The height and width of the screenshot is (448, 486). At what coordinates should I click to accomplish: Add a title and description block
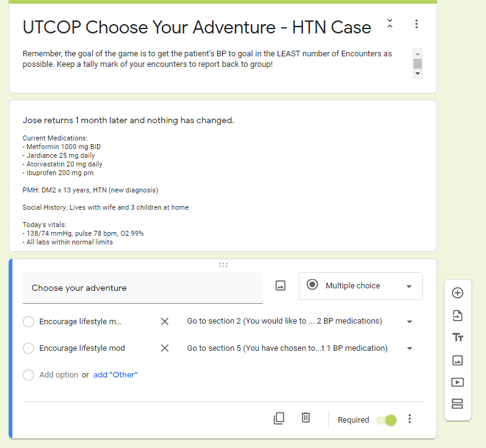(458, 337)
